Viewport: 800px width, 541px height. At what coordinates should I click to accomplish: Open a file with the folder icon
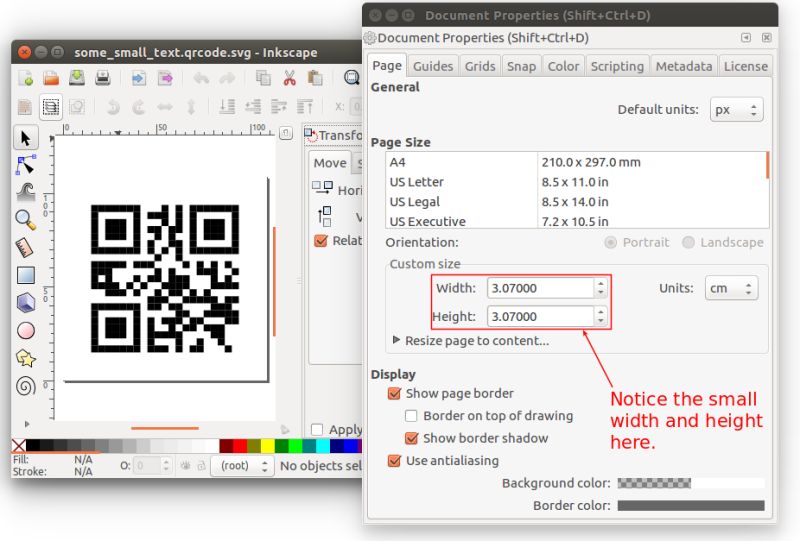[x=51, y=78]
